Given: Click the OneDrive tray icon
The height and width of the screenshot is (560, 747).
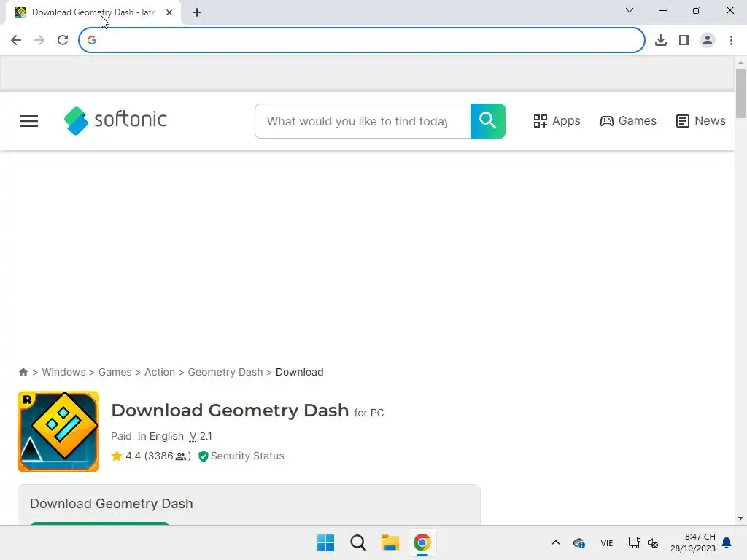Looking at the screenshot, I should 578,542.
